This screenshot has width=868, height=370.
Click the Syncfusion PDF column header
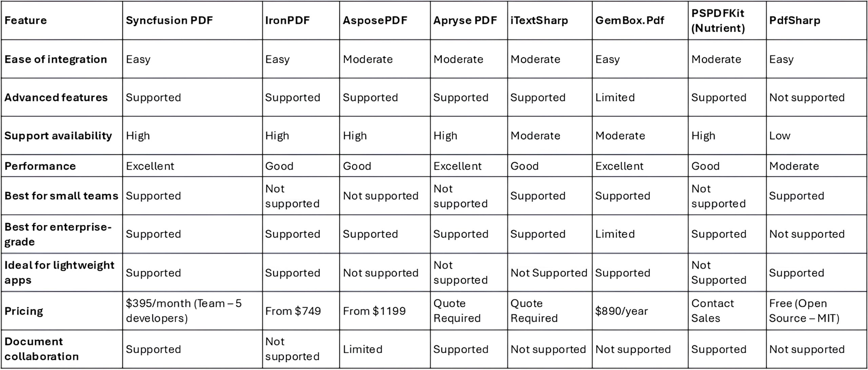tap(169, 20)
